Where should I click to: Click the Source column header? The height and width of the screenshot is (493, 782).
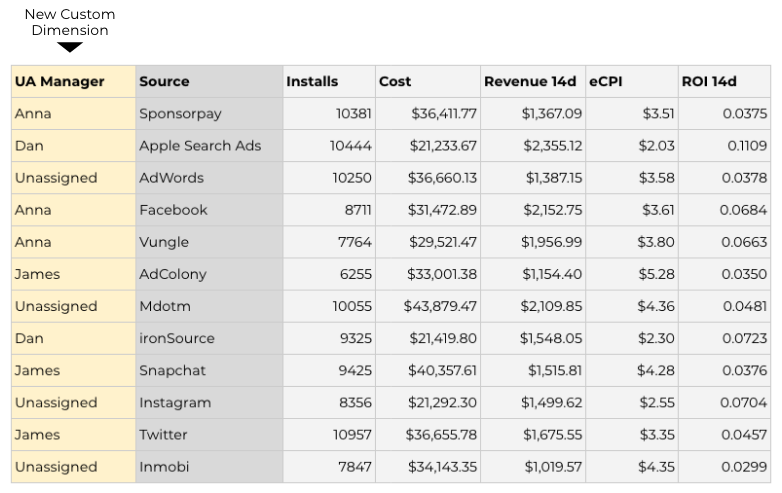164,82
